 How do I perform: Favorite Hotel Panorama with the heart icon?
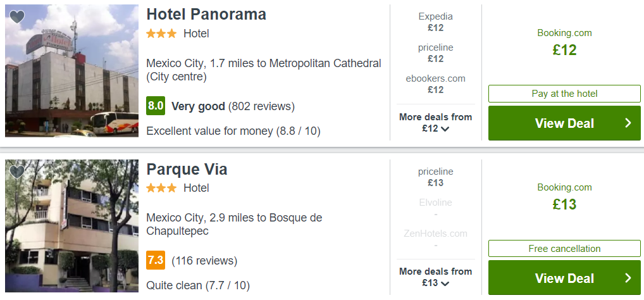point(17,17)
